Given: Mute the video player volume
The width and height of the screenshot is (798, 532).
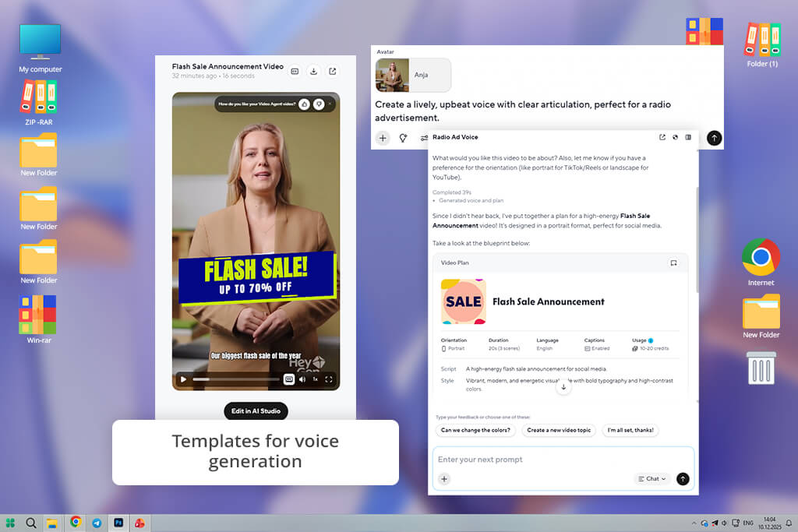Looking at the screenshot, I should (x=302, y=379).
